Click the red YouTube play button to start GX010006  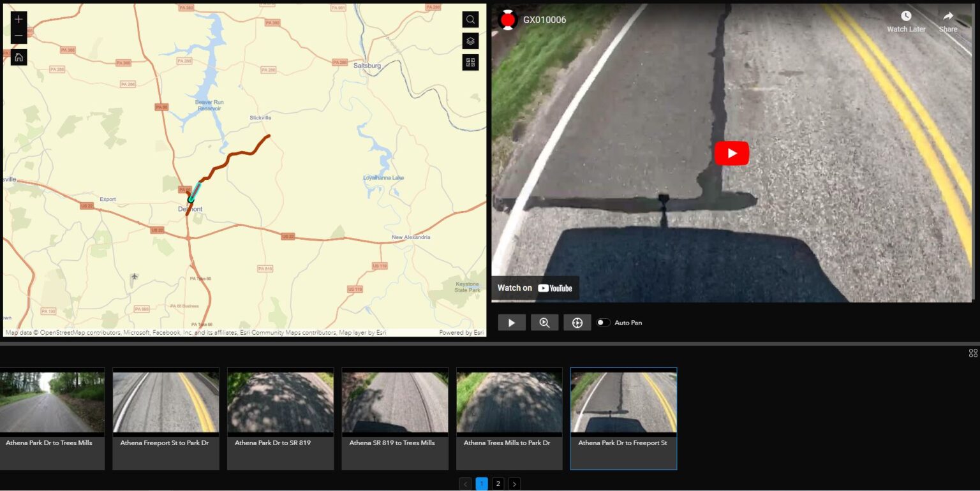point(731,153)
